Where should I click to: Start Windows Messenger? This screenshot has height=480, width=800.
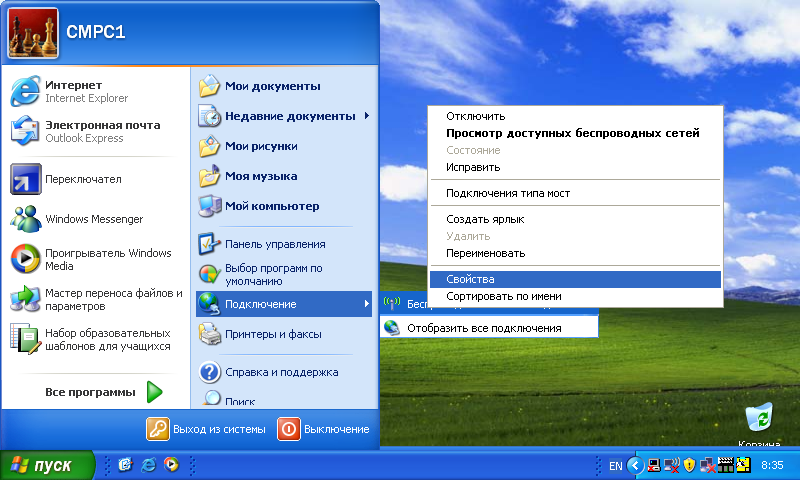click(95, 219)
